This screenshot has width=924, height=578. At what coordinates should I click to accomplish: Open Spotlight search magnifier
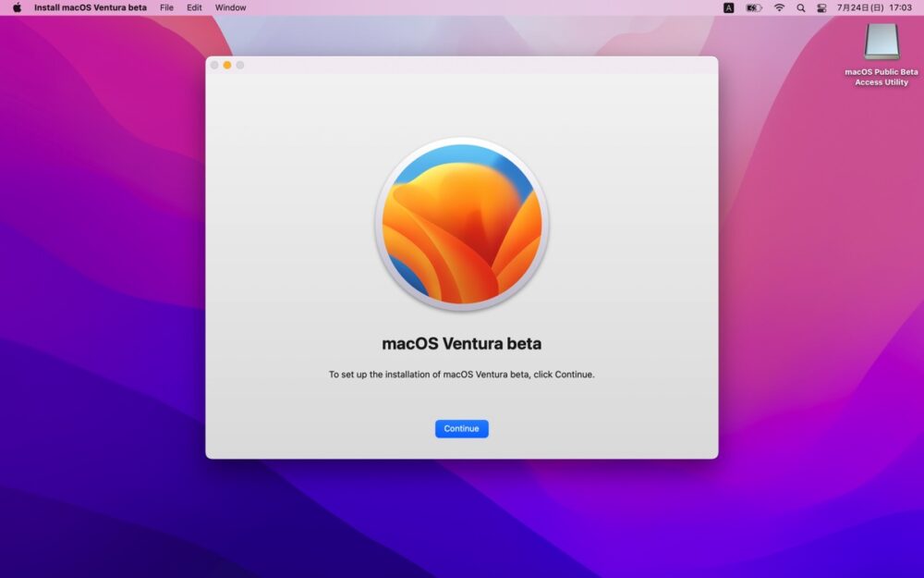800,7
